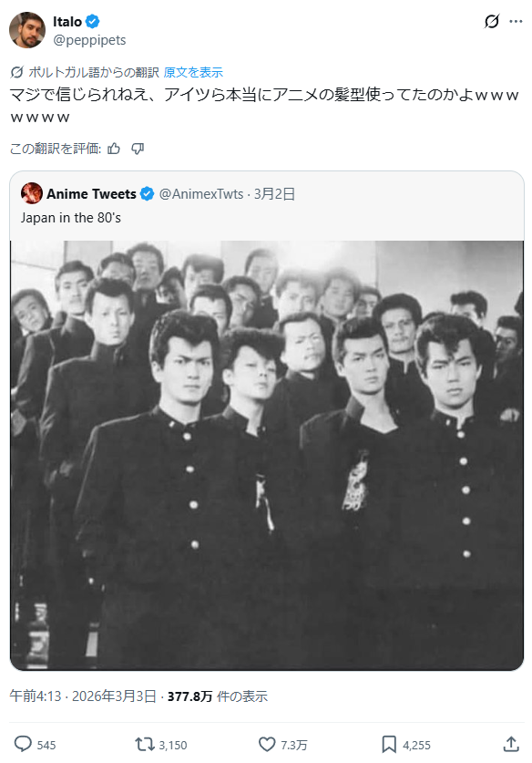
Task: Rate translation with thumbs down
Action: tap(138, 149)
